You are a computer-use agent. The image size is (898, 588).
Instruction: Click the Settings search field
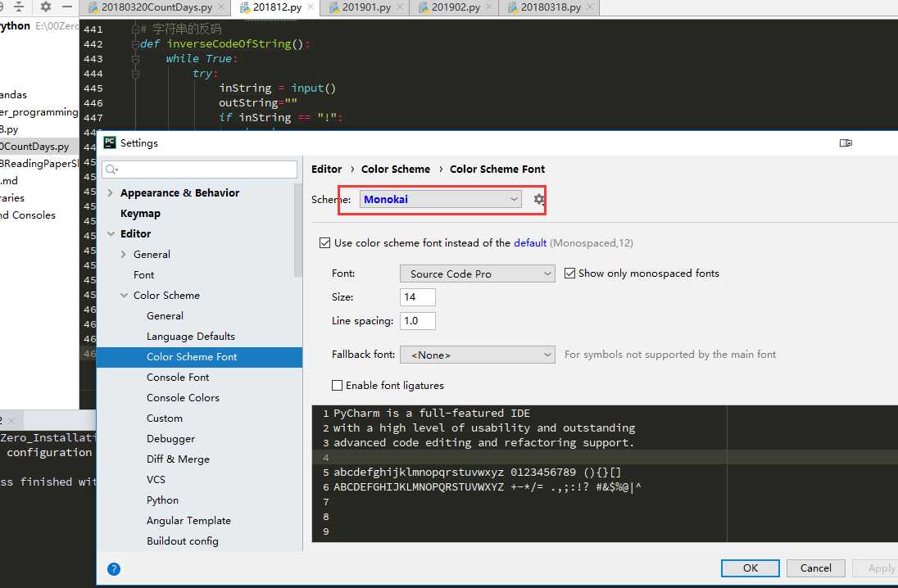(199, 170)
